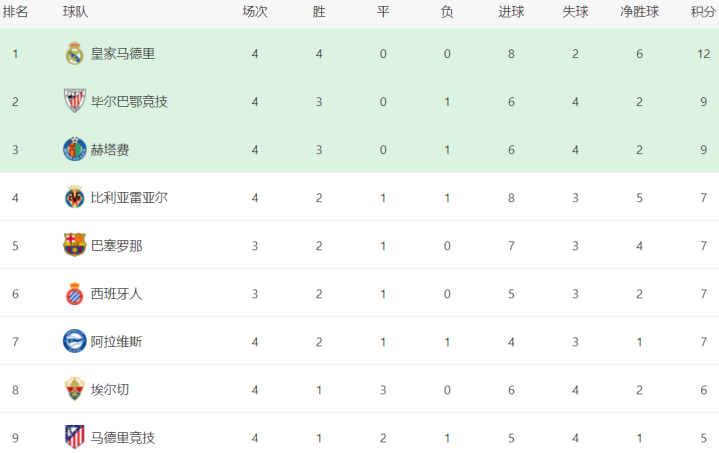Click the Espanyol club crest
The image size is (719, 453).
tap(74, 293)
